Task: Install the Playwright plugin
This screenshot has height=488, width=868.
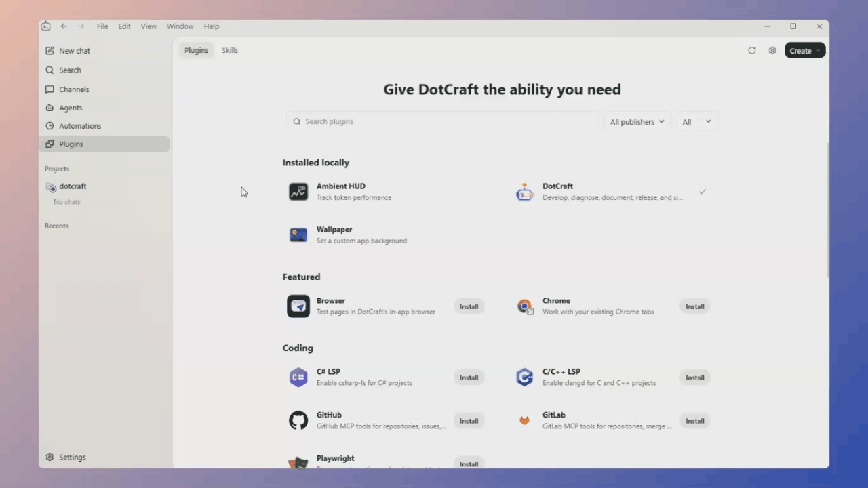Action: (x=469, y=463)
